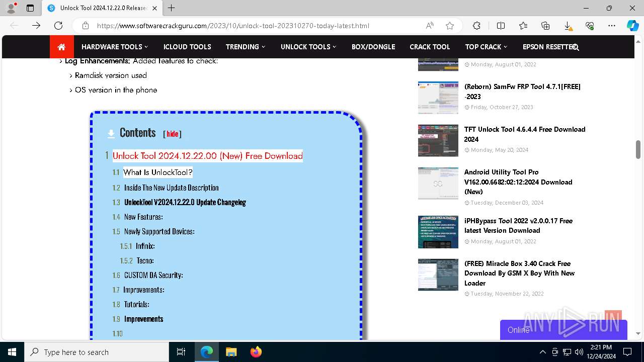Expand the TRENDING dropdown menu
Image resolution: width=644 pixels, height=362 pixels.
pos(245,47)
